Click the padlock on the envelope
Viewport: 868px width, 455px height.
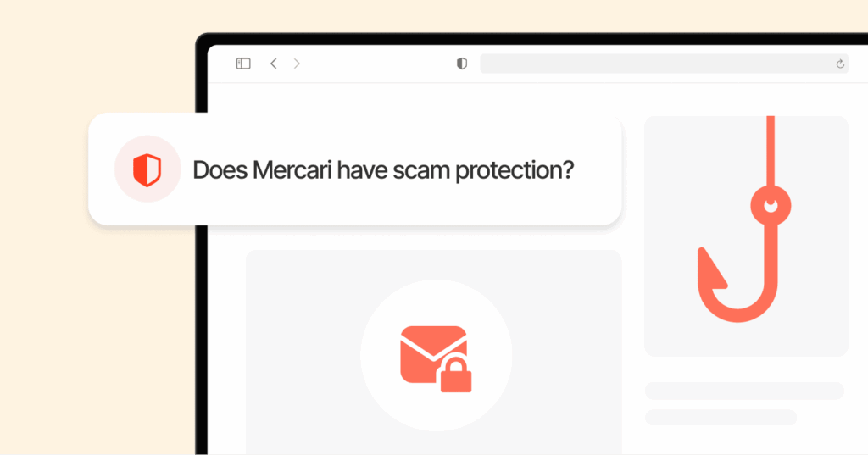[455, 376]
